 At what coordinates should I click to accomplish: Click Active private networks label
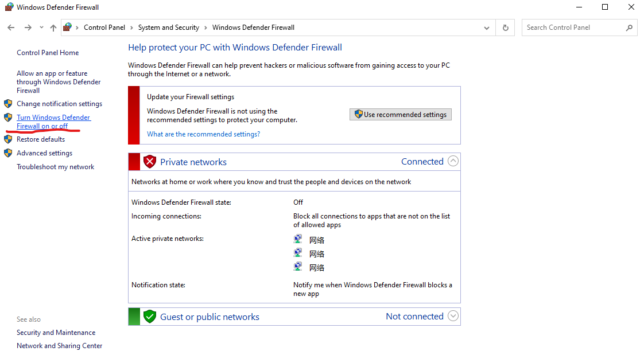coord(168,239)
